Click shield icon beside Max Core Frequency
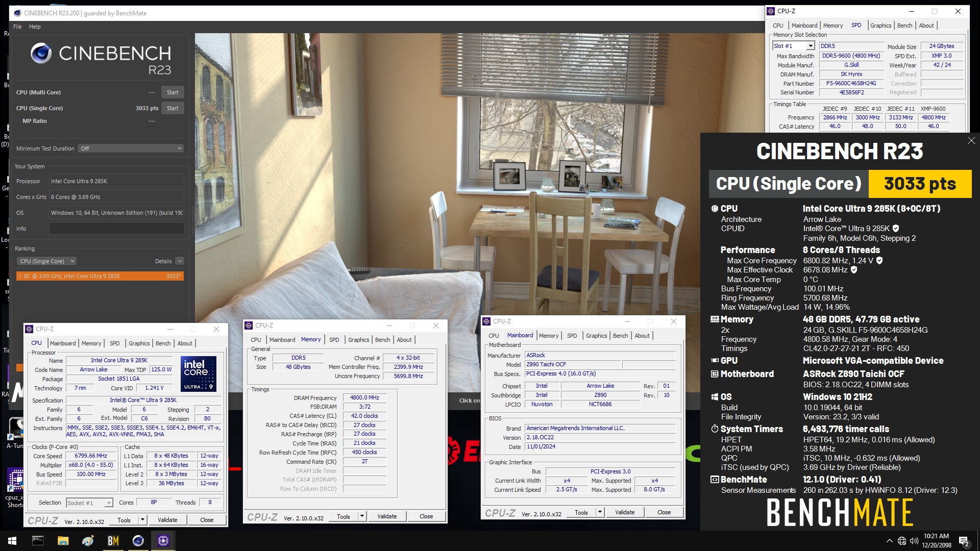The image size is (980, 551). point(879,261)
